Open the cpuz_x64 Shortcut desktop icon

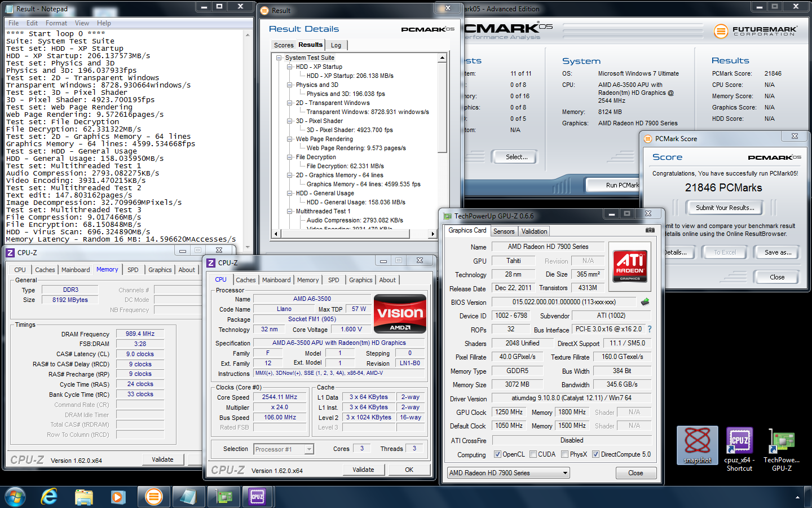click(739, 449)
